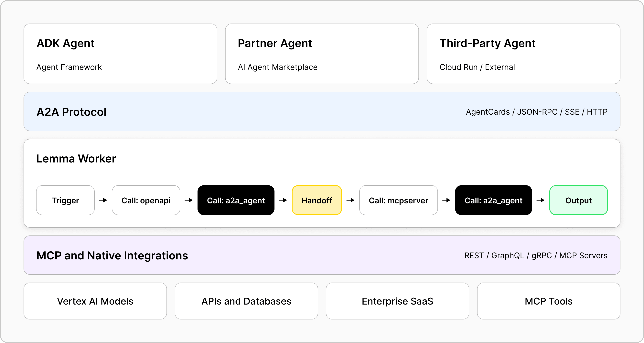The height and width of the screenshot is (343, 644).
Task: Click arrow between Handoff and mcpserver
Action: pos(350,200)
